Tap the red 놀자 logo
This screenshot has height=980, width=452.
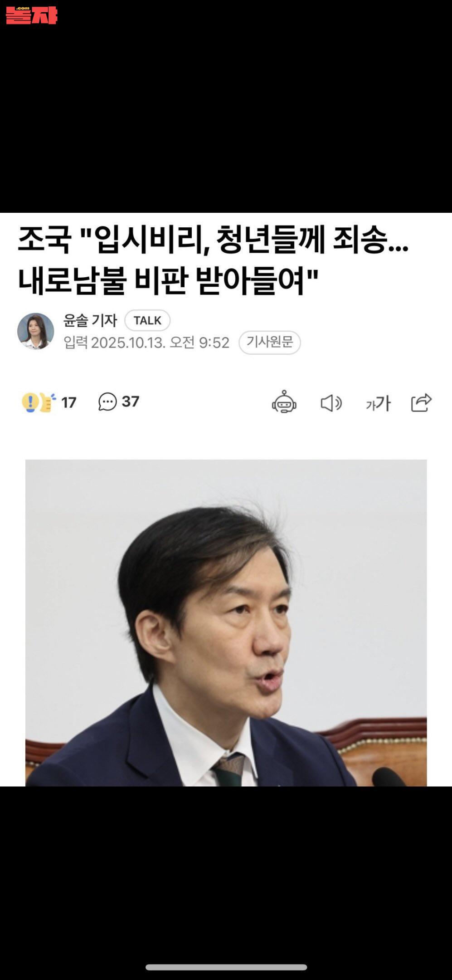tap(31, 15)
